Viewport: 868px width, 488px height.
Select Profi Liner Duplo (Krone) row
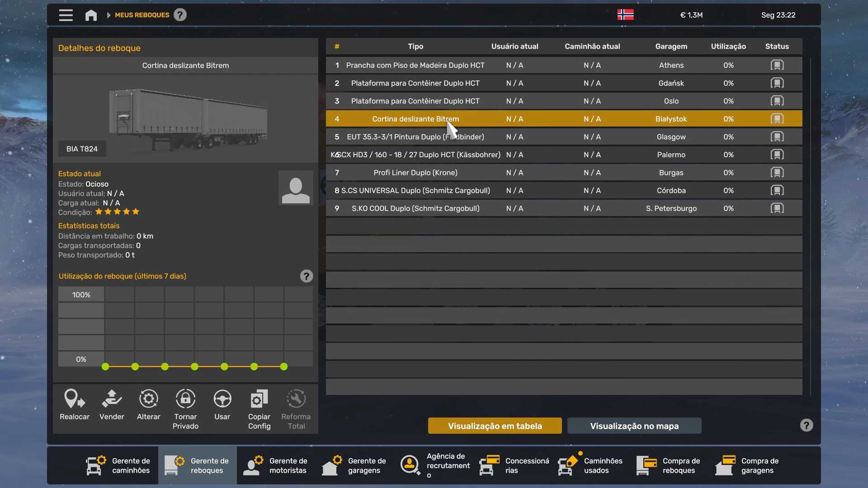click(x=415, y=173)
